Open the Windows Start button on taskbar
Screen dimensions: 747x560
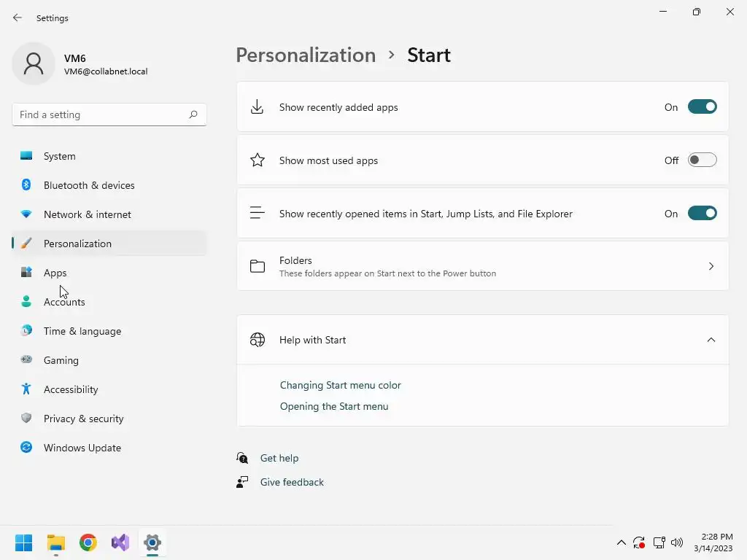point(24,542)
